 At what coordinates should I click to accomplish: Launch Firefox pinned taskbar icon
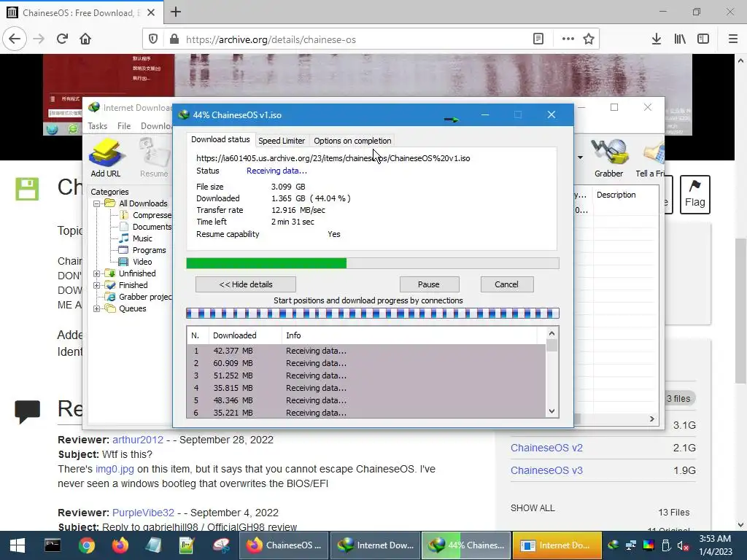click(x=120, y=545)
